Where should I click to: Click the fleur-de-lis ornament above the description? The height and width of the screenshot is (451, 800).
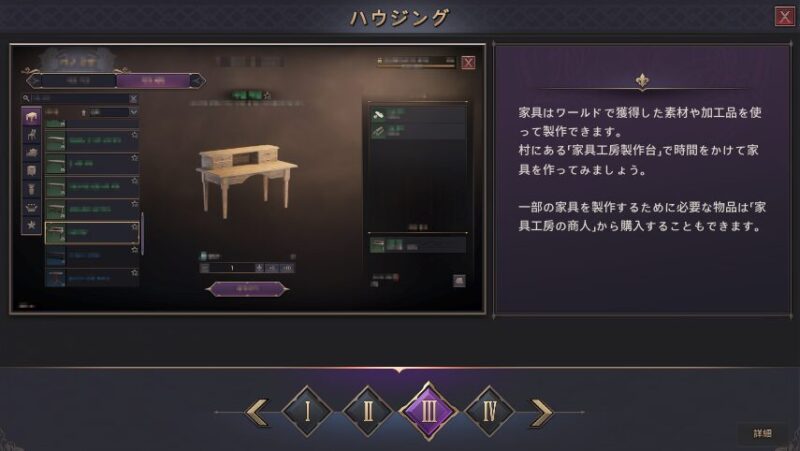click(x=642, y=81)
